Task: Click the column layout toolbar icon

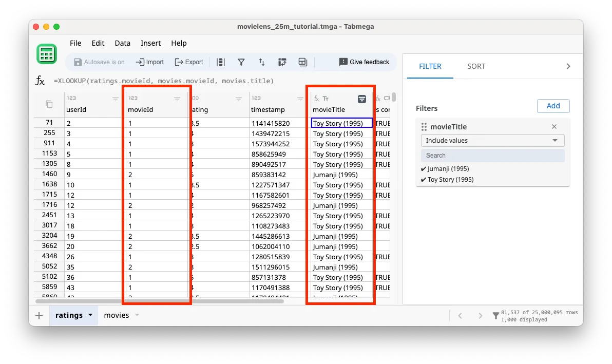Action: point(221,62)
